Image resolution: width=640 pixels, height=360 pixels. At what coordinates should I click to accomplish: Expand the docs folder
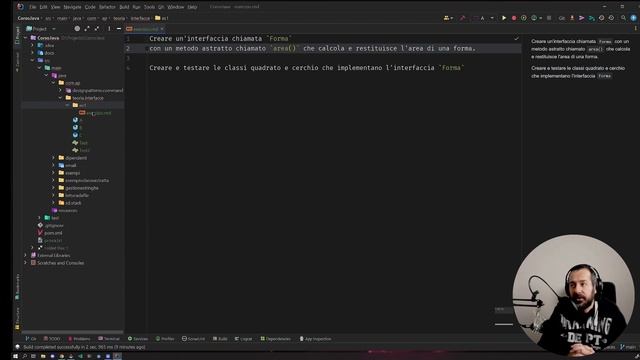[33, 53]
